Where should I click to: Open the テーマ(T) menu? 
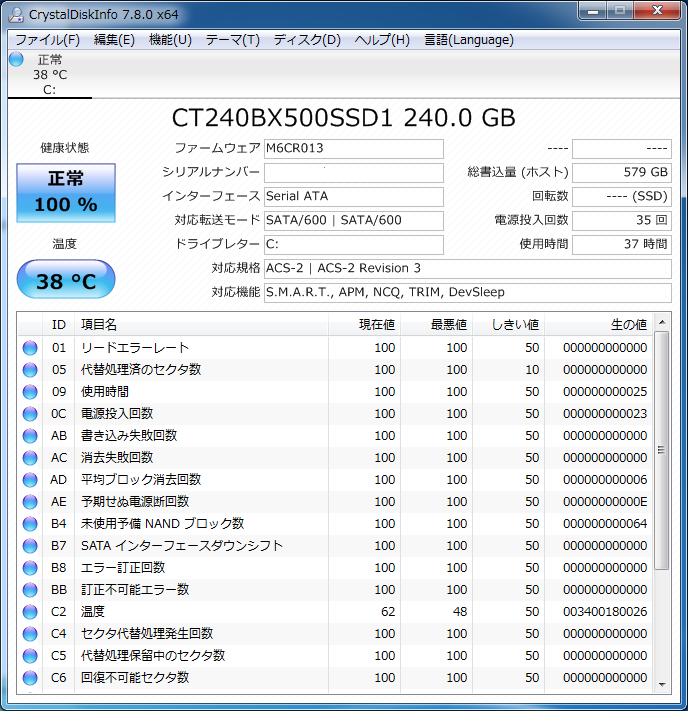(x=233, y=40)
